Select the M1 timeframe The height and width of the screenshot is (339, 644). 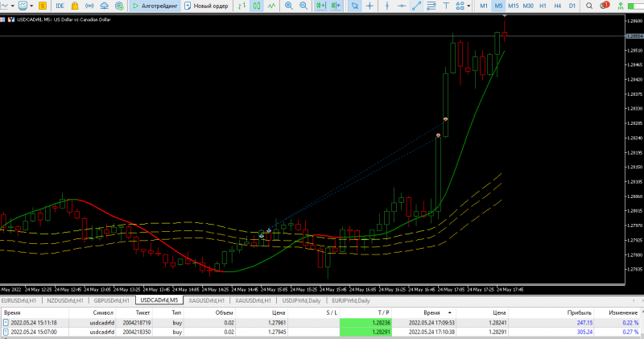[484, 6]
